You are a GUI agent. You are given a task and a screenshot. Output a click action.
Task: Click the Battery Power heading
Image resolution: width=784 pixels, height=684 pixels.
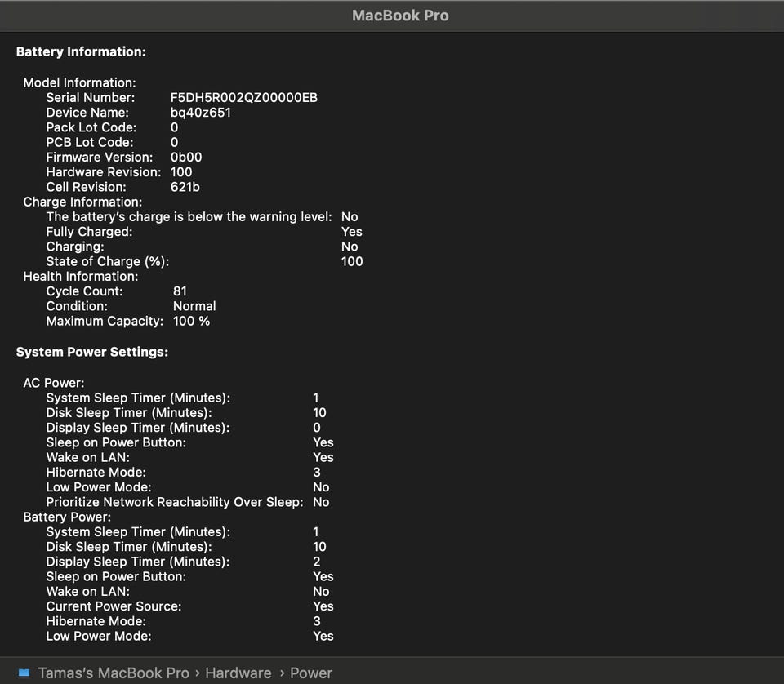[x=67, y=517]
